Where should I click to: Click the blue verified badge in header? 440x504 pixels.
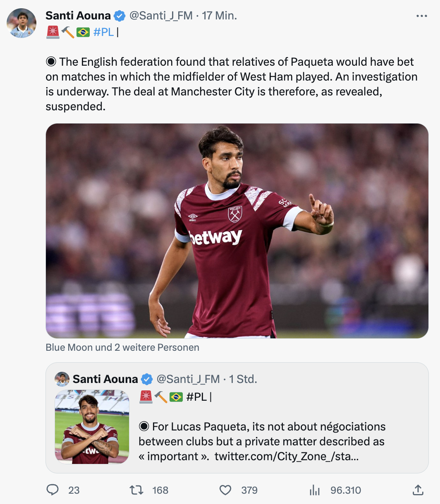[120, 16]
